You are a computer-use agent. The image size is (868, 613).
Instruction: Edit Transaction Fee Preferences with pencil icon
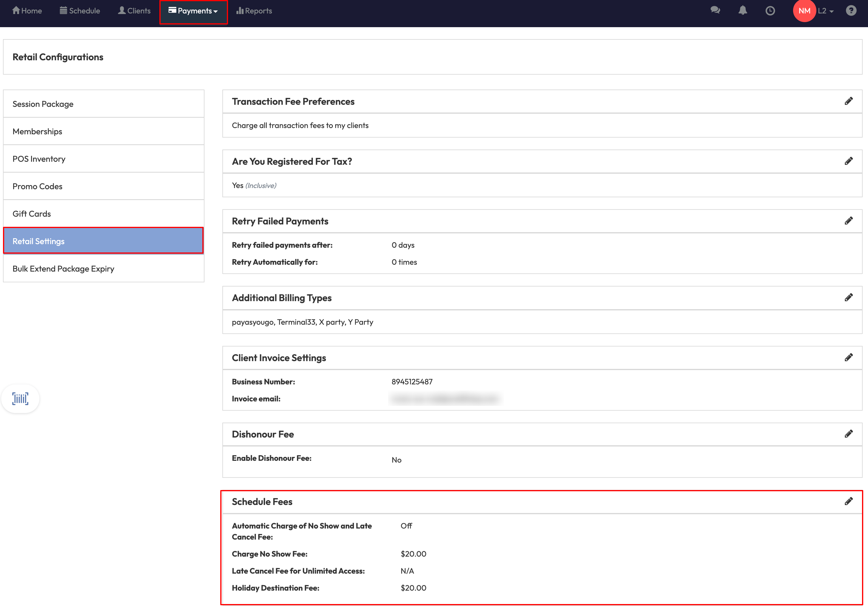pos(848,101)
